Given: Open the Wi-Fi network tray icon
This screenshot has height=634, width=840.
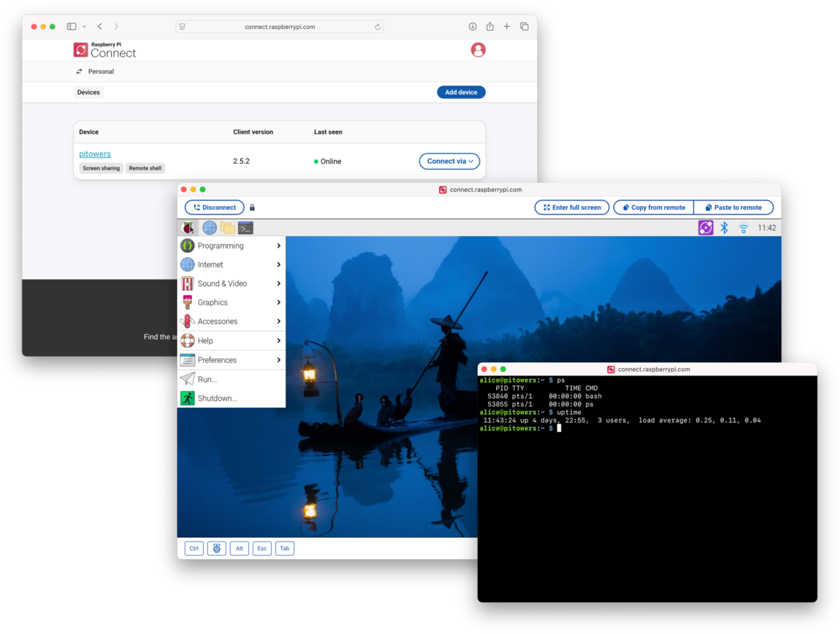Looking at the screenshot, I should point(743,228).
